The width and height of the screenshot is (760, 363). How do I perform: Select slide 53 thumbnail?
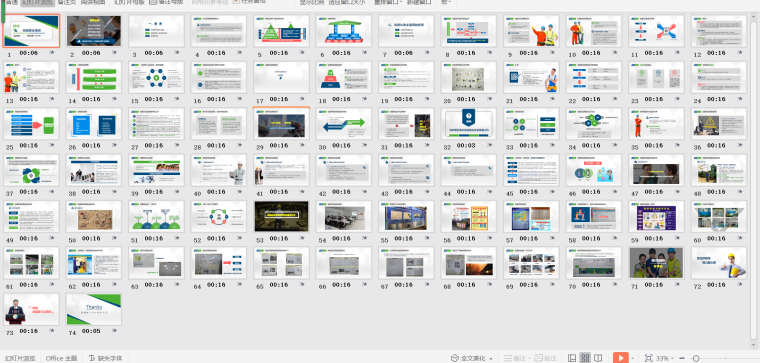tap(281, 217)
